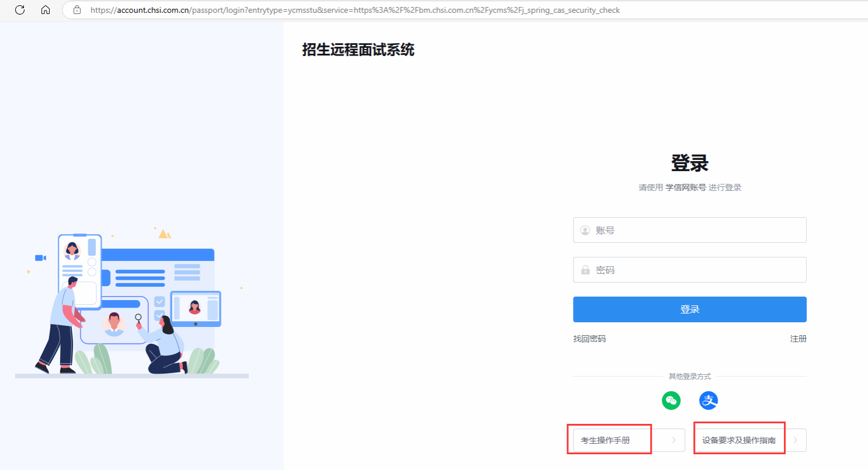Log in with the blue Alipay icon

coord(709,401)
